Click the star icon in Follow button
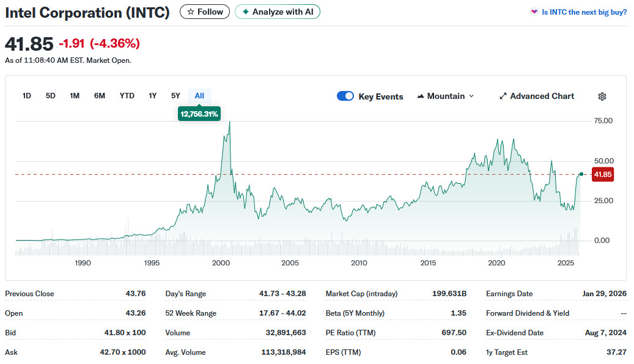Image resolution: width=634 pixels, height=364 pixels. [191, 12]
